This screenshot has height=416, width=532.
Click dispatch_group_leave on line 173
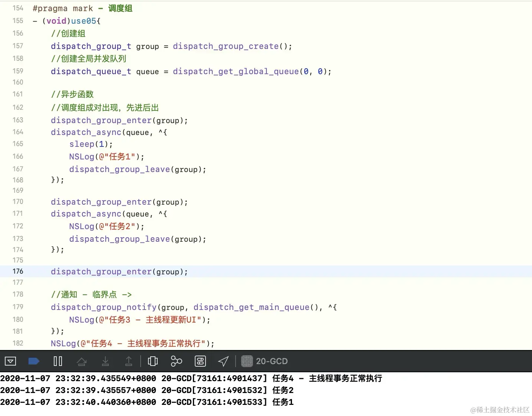tap(119, 239)
